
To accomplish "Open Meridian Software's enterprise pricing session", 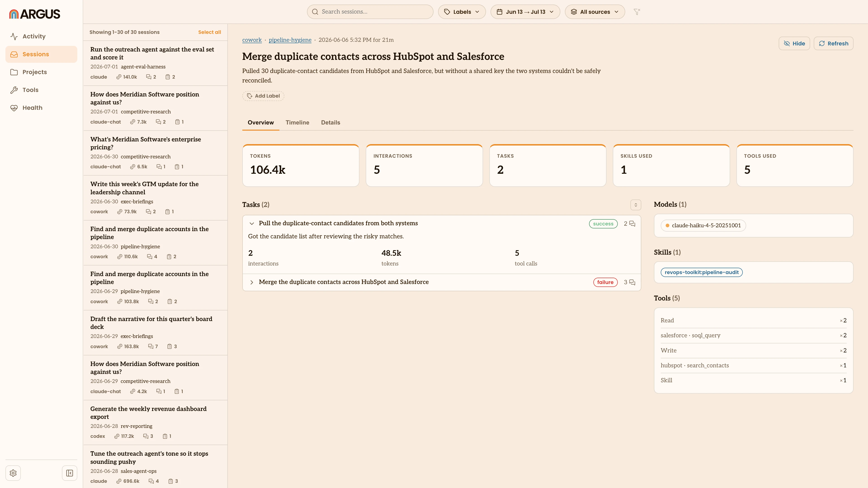I will click(155, 153).
